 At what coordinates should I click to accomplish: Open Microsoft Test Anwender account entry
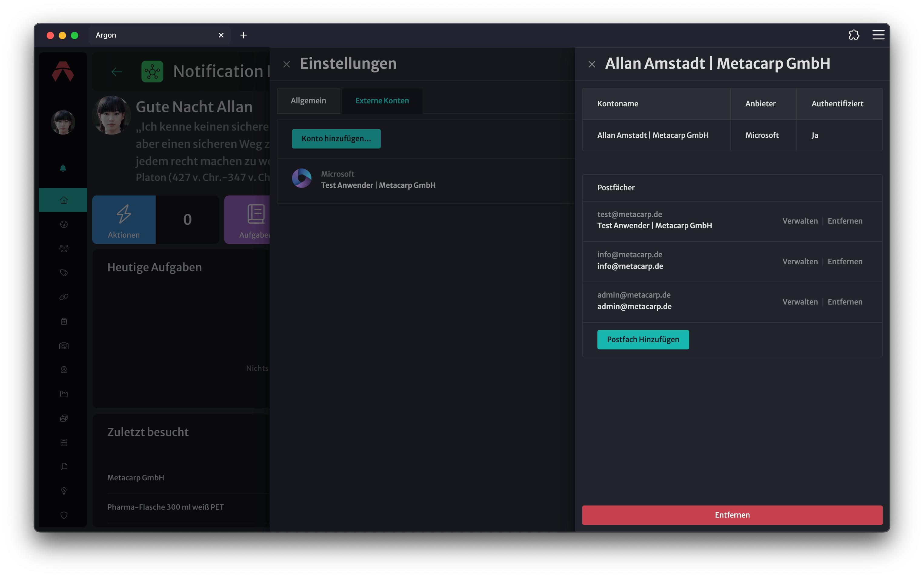(x=426, y=180)
